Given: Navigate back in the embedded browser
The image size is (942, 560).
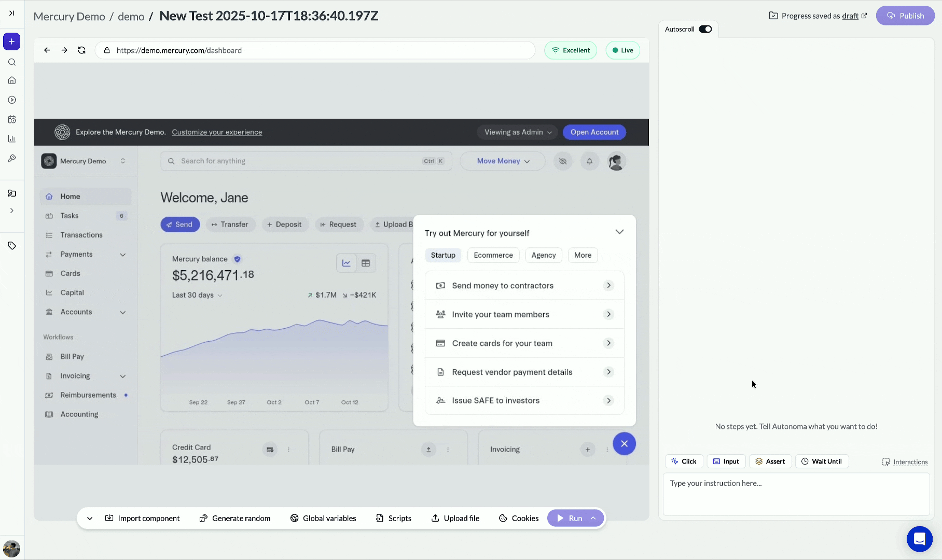Looking at the screenshot, I should (47, 50).
